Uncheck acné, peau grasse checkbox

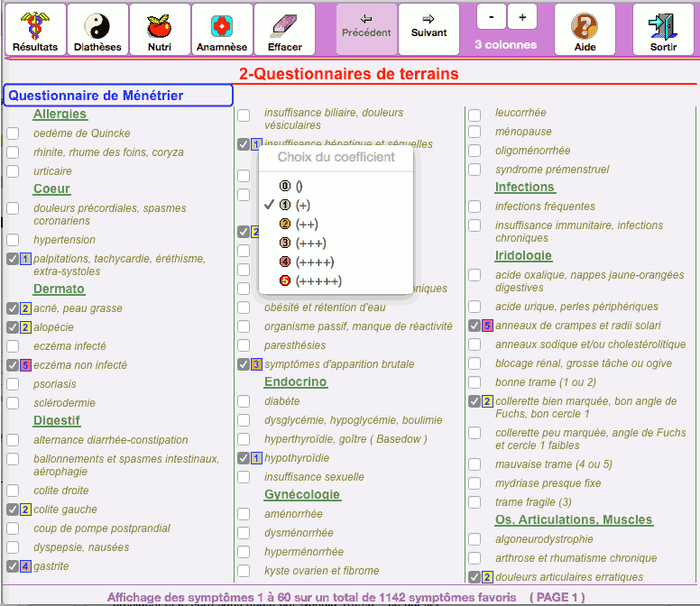[x=13, y=308]
